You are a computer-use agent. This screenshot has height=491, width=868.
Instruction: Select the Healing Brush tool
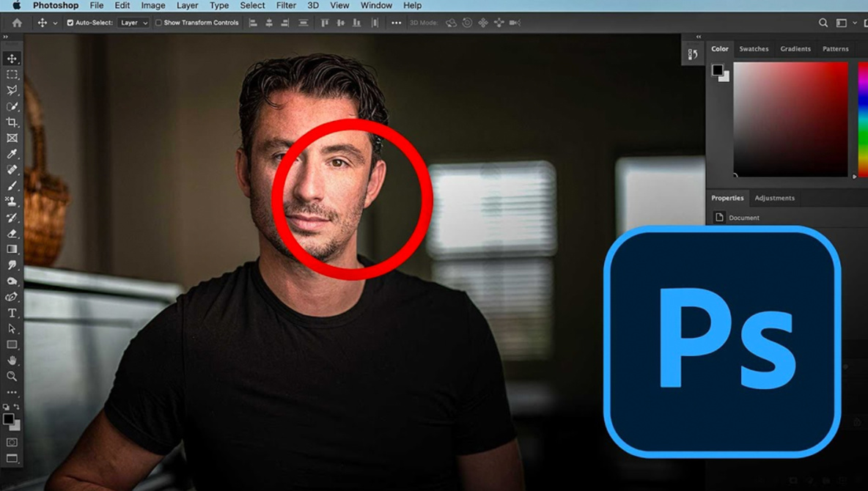[12, 169]
